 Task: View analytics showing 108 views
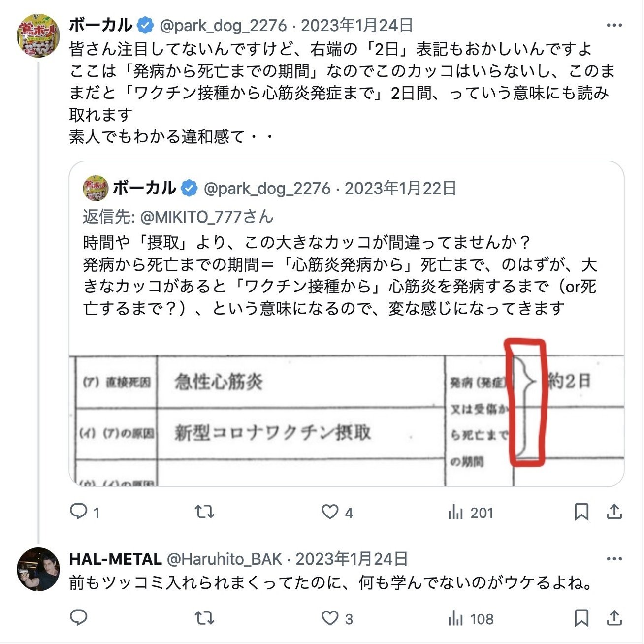click(x=470, y=618)
